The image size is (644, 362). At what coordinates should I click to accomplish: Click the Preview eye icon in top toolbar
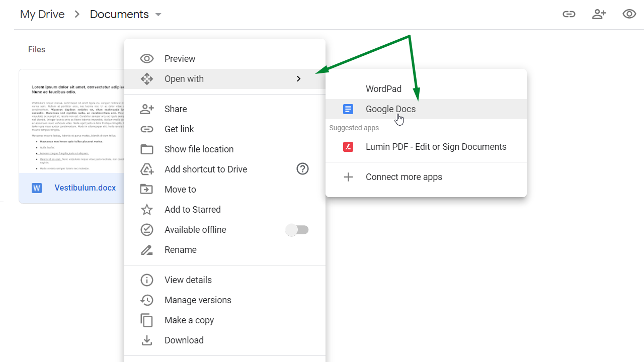coord(629,14)
